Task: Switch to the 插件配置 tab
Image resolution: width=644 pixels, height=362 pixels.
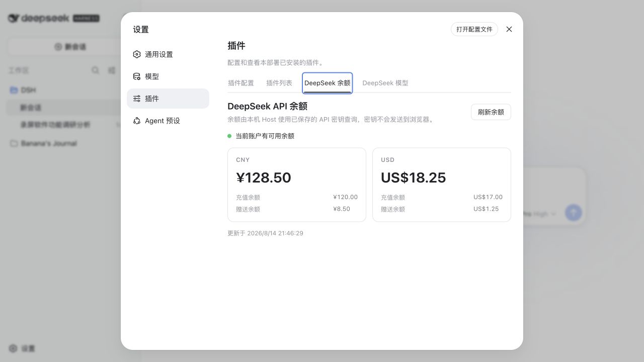Action: click(241, 83)
